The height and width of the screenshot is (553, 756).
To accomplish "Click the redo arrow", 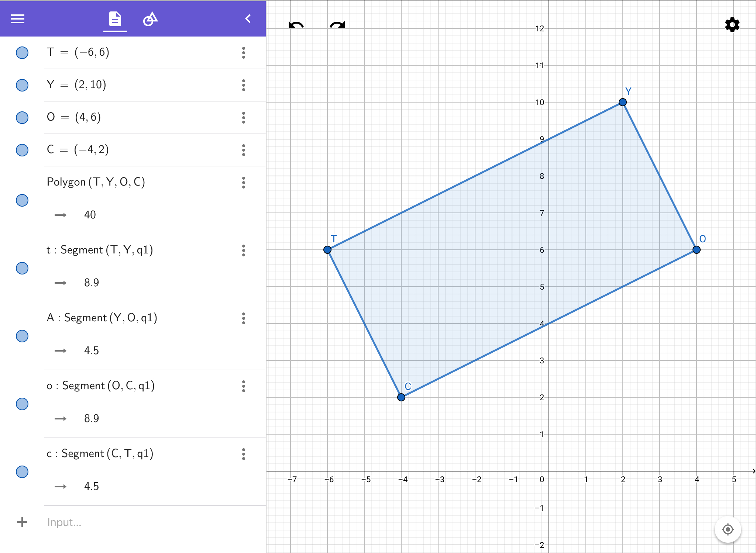I will tap(337, 25).
